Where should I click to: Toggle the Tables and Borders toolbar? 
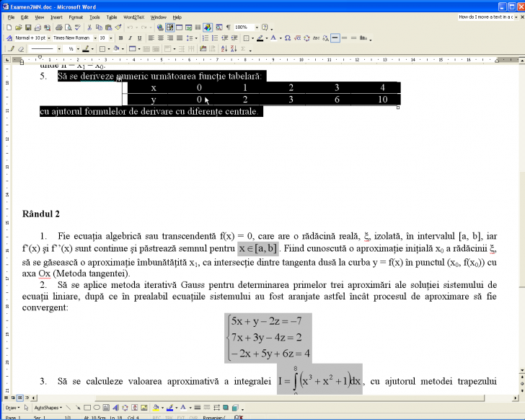click(x=169, y=27)
